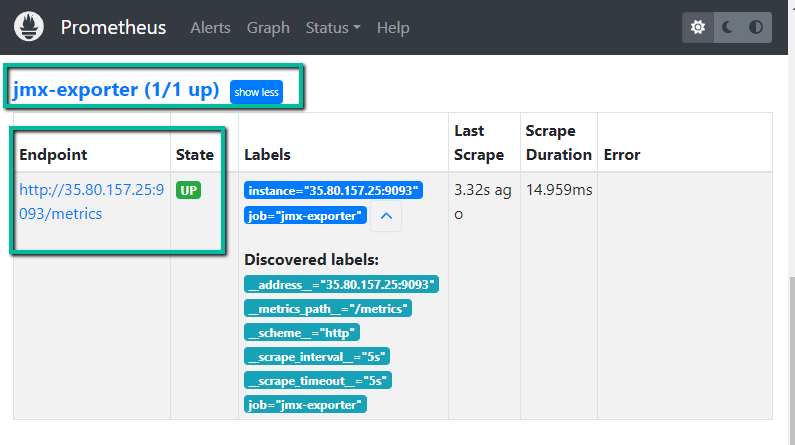The width and height of the screenshot is (795, 445).
Task: Click the green UP state badge
Action: pos(189,191)
